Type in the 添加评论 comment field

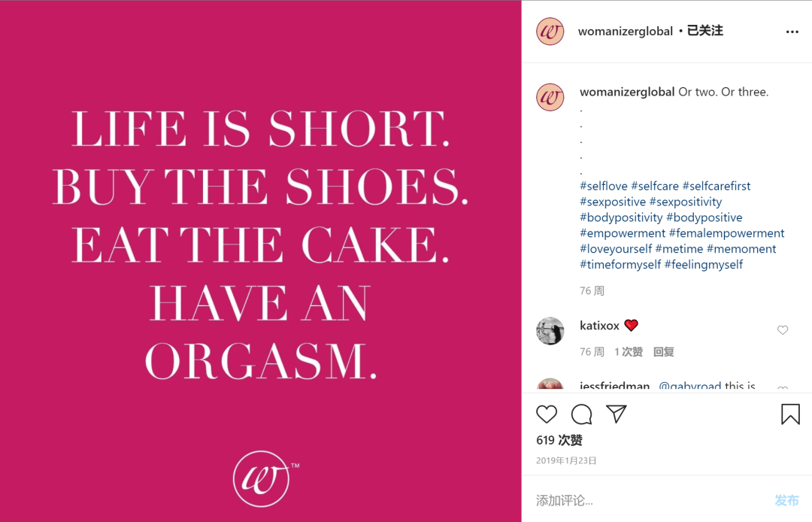[x=647, y=500]
